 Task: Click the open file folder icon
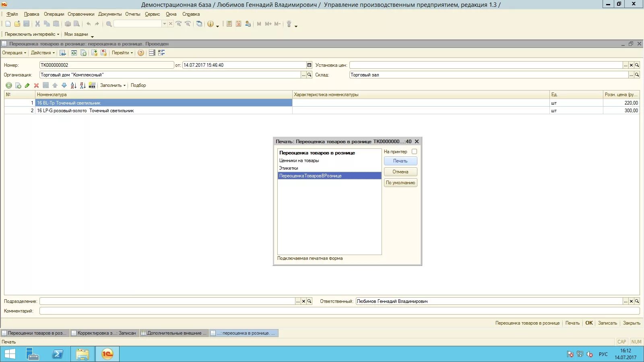click(17, 24)
